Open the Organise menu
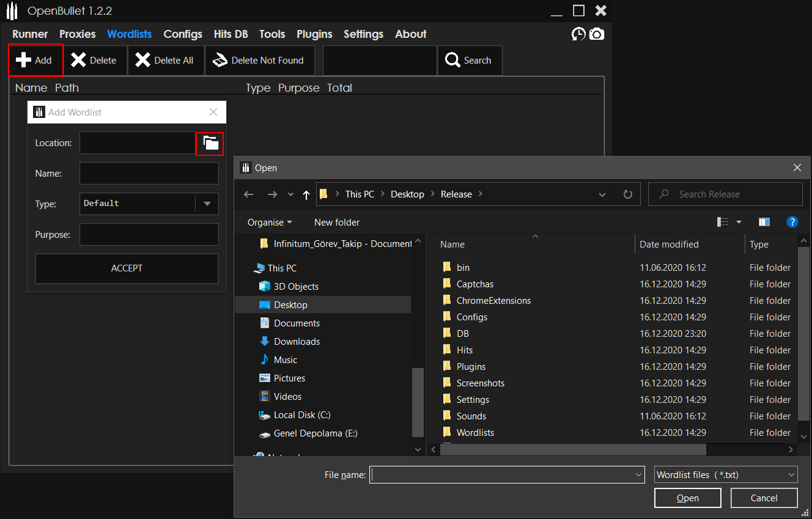812x519 pixels. (x=270, y=223)
